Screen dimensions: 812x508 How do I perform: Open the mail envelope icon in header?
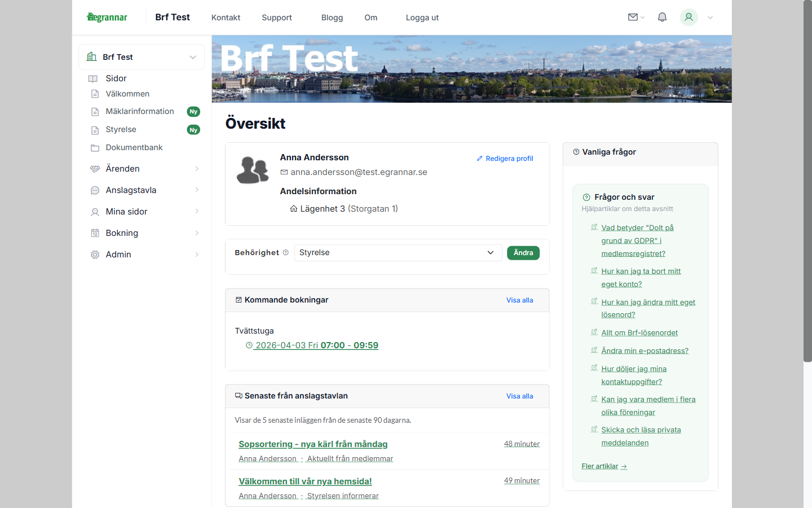tap(633, 17)
